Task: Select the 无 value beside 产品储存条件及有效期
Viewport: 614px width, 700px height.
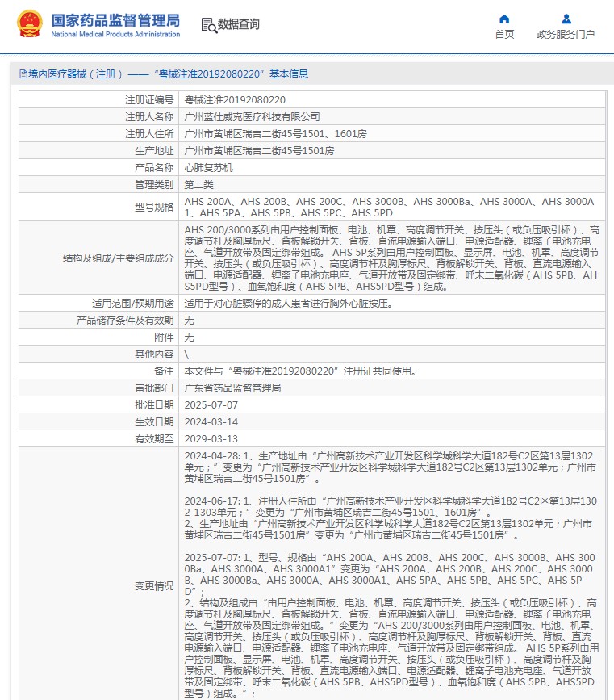Action: tap(189, 321)
